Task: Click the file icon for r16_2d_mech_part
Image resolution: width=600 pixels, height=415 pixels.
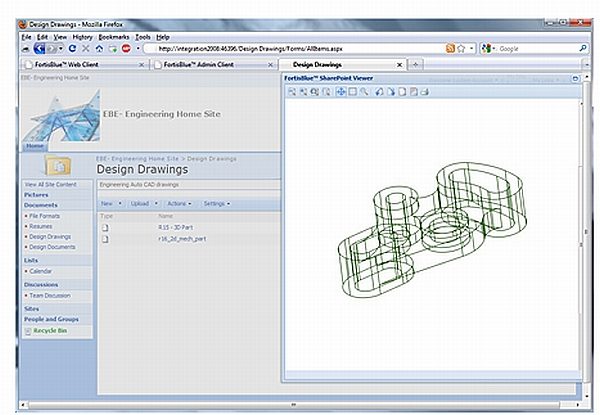Action: pyautogui.click(x=105, y=239)
